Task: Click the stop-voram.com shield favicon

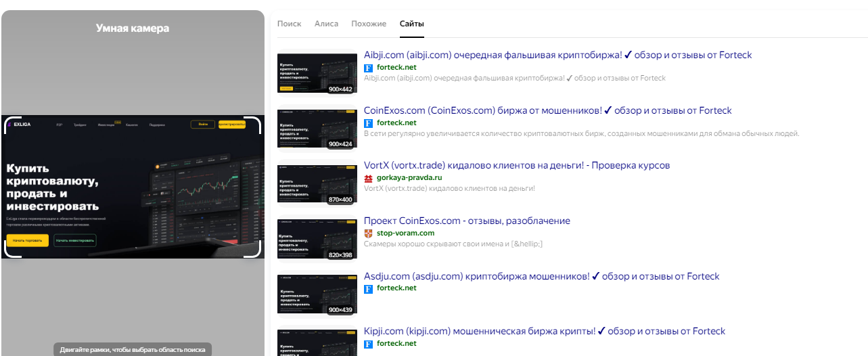Action: tap(368, 233)
